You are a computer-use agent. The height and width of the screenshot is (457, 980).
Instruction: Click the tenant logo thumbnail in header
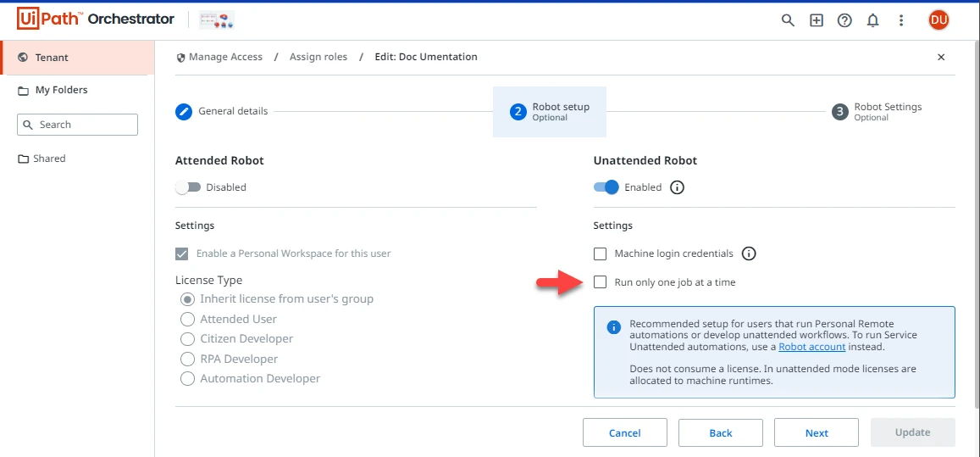tap(217, 20)
